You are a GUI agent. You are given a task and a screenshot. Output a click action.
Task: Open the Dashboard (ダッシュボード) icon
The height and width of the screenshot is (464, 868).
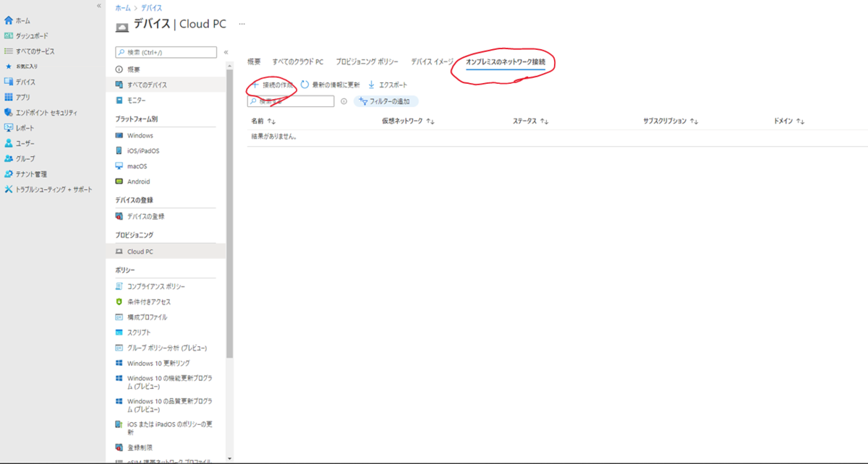(9, 36)
